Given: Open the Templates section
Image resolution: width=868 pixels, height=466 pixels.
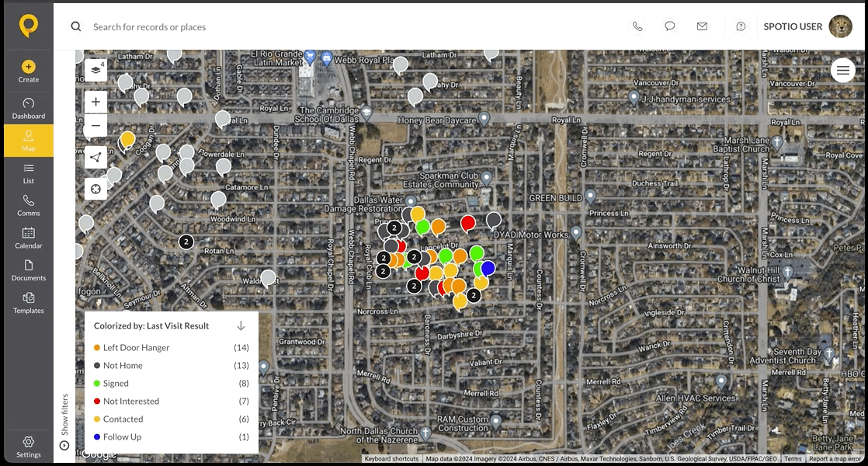Looking at the screenshot, I should [x=28, y=303].
